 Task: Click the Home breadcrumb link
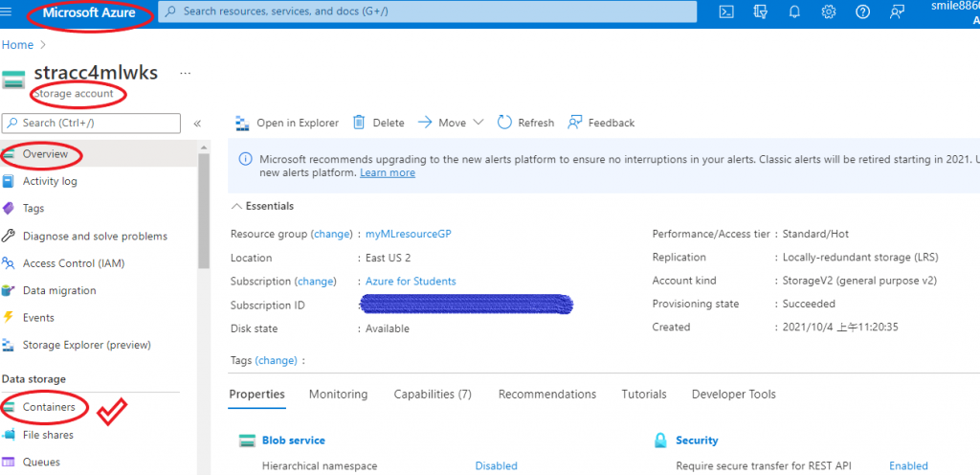[x=17, y=45]
